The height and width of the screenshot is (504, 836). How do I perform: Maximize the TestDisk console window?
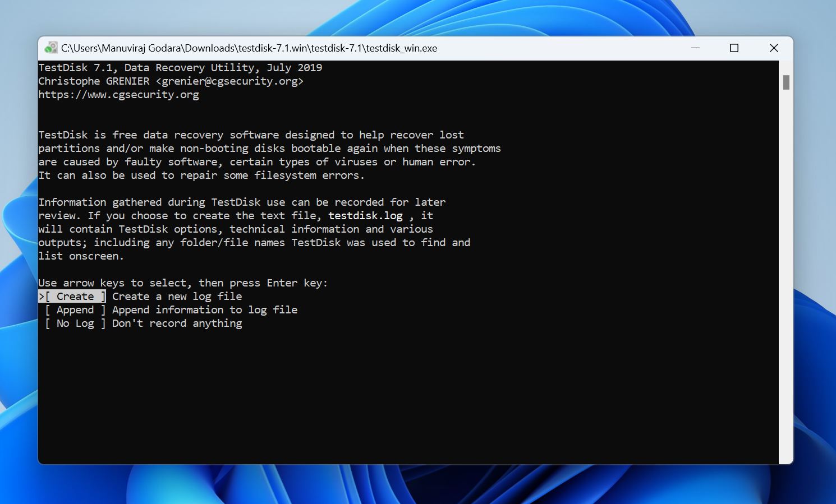(x=734, y=48)
